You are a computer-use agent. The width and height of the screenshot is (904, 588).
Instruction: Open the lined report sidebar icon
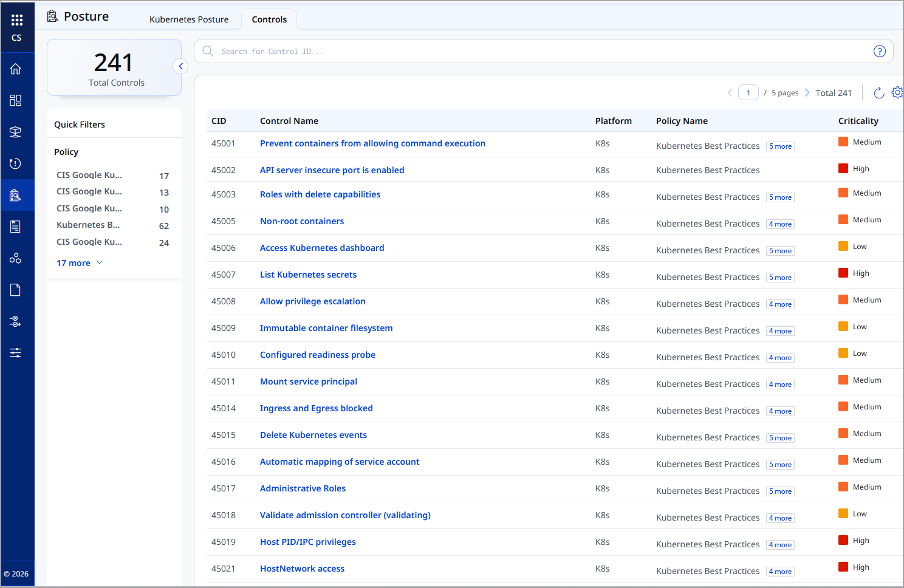point(16,227)
